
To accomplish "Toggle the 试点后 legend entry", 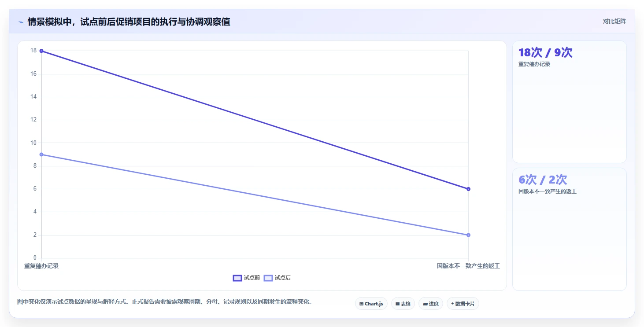I will tap(277, 278).
